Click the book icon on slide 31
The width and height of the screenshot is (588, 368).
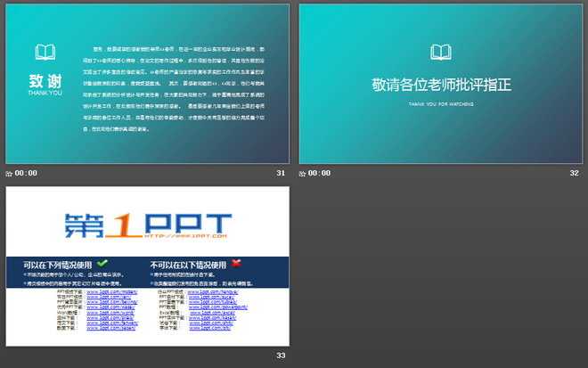(x=45, y=53)
